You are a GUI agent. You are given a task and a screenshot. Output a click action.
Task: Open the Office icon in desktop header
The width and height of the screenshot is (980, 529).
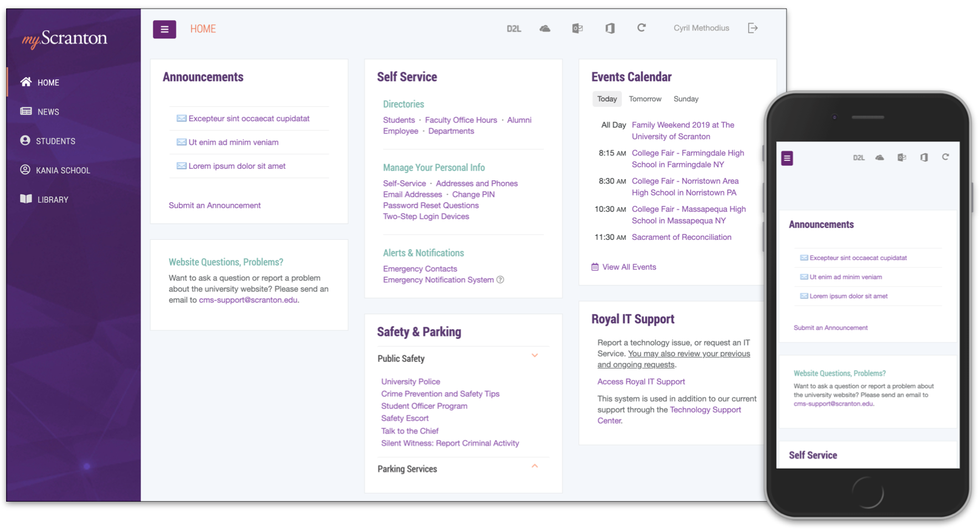(610, 29)
